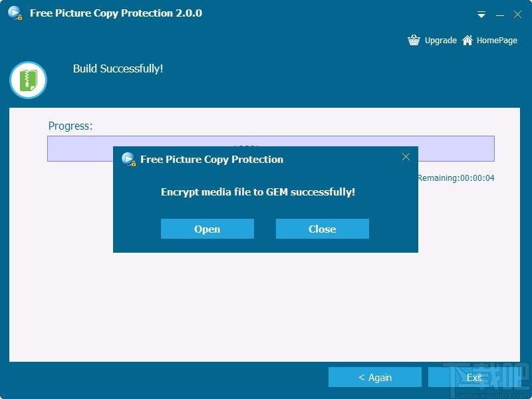Click the play logo in the dialog header
Viewport: 532px width, 399px height.
click(128, 160)
